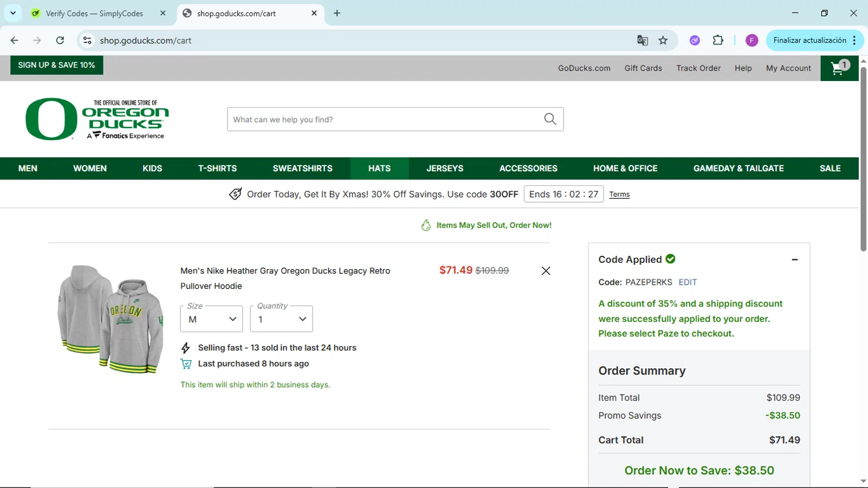Click the browser back arrow

tap(14, 41)
